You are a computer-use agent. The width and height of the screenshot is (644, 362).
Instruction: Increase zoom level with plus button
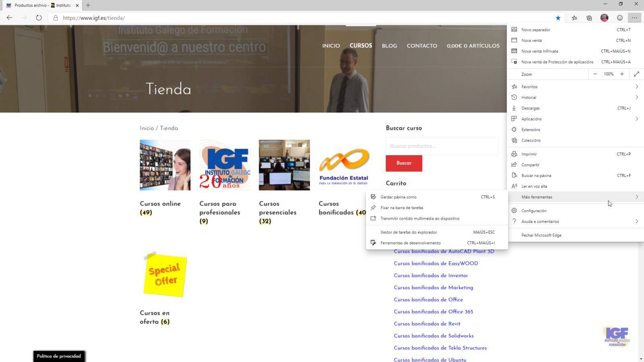pyautogui.click(x=622, y=74)
